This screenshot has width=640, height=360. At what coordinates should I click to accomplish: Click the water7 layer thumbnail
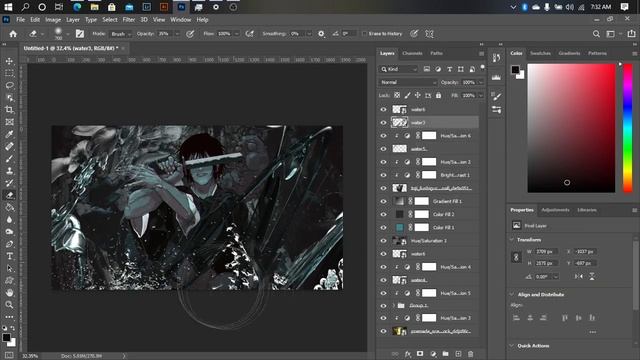coord(399,122)
